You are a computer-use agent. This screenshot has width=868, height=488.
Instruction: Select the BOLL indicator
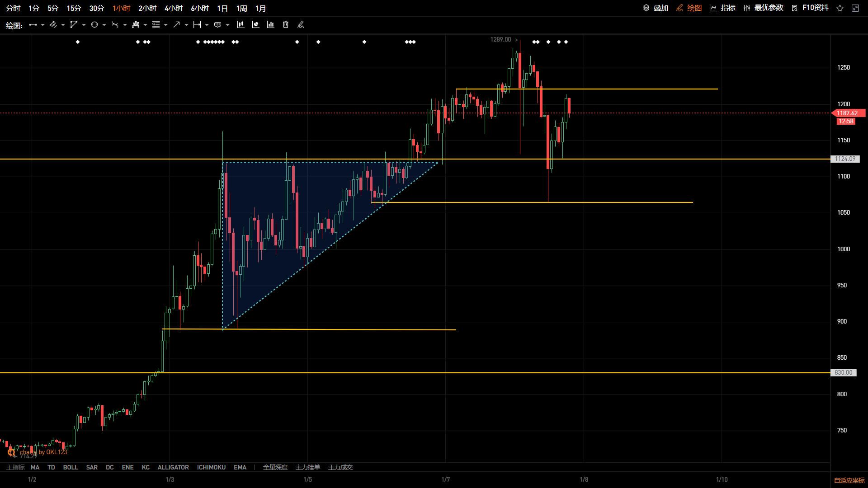click(x=71, y=467)
